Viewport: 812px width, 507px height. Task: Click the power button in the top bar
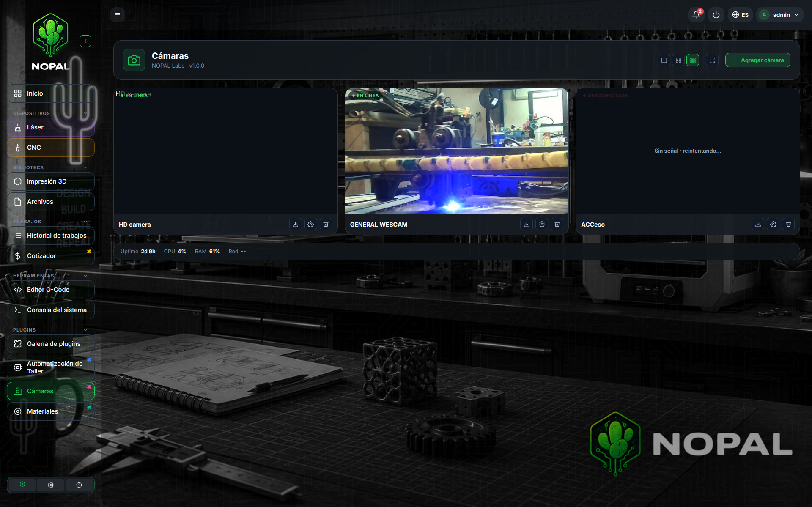pos(716,15)
